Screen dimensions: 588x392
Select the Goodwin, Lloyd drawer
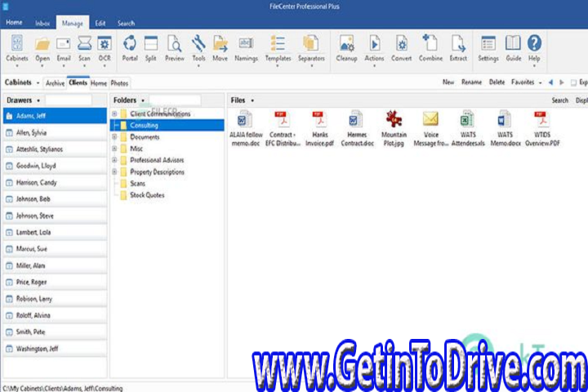[56, 166]
